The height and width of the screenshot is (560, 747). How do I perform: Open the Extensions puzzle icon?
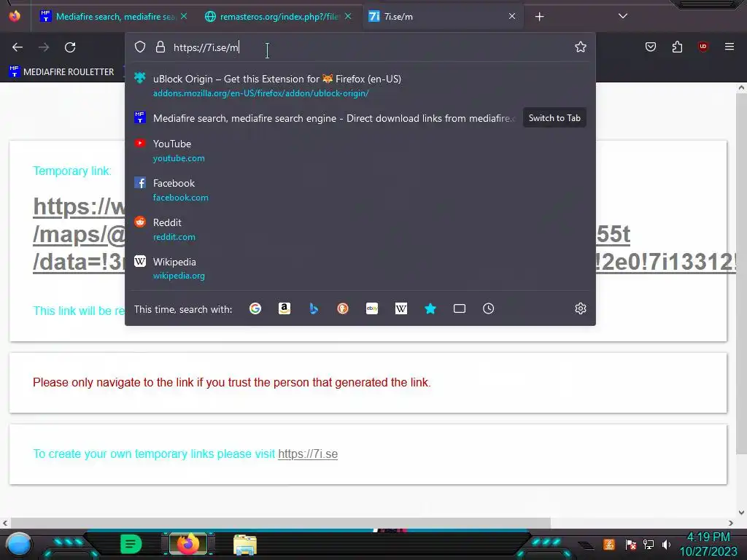point(677,47)
